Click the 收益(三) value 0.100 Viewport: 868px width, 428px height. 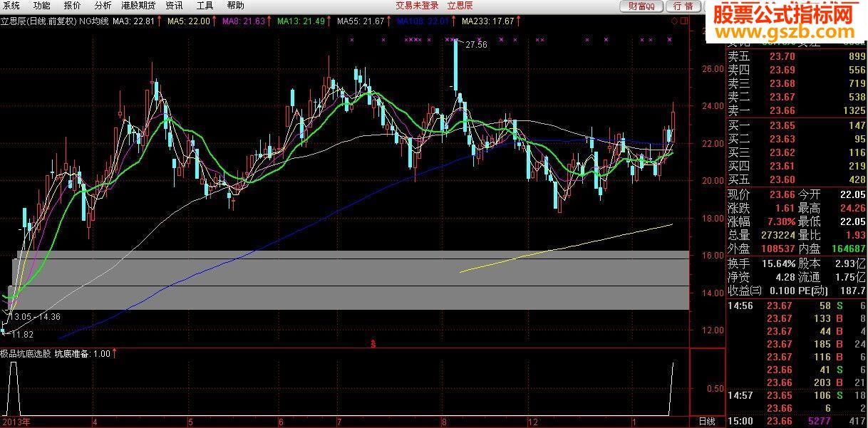pyautogui.click(x=782, y=291)
